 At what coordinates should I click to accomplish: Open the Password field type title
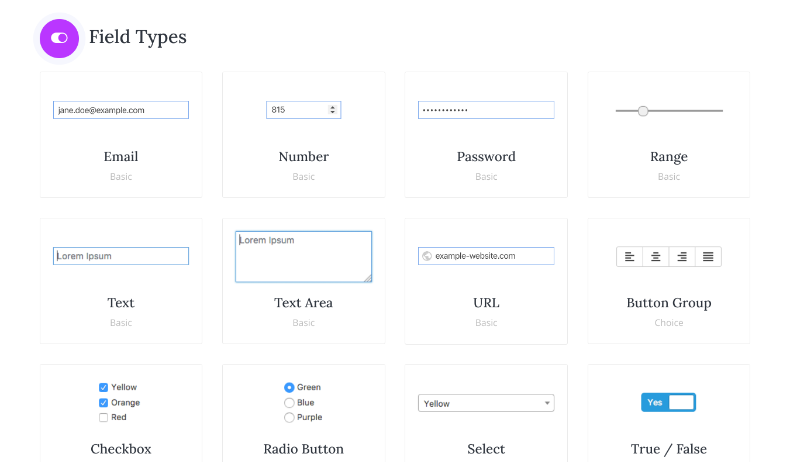coord(486,157)
